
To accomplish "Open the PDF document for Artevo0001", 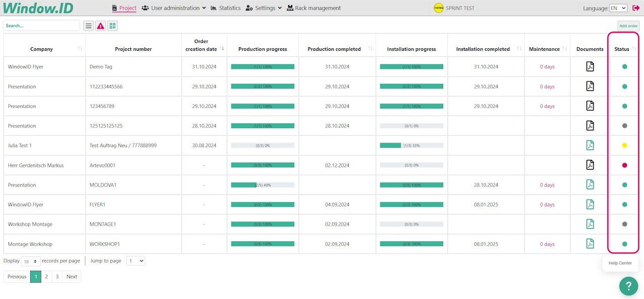I will pyautogui.click(x=590, y=165).
